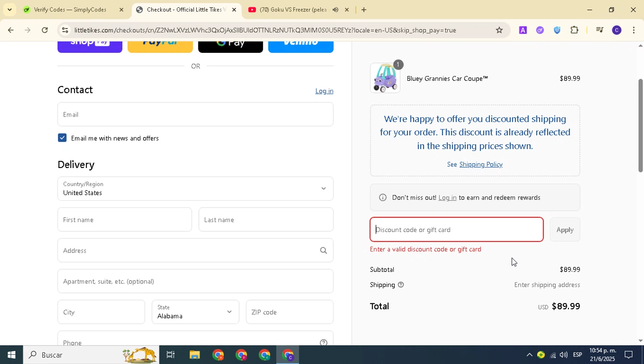Open the Shipping Policy link
This screenshot has height=364, width=644.
[481, 165]
